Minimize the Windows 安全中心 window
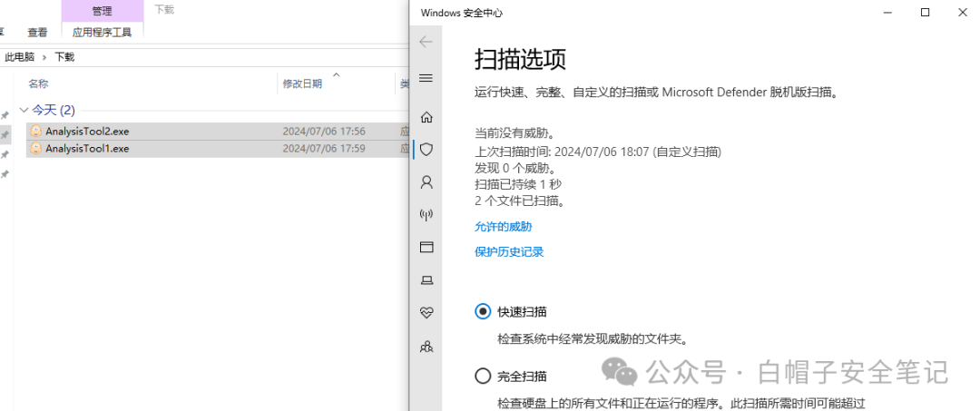The width and height of the screenshot is (980, 411). 889,12
